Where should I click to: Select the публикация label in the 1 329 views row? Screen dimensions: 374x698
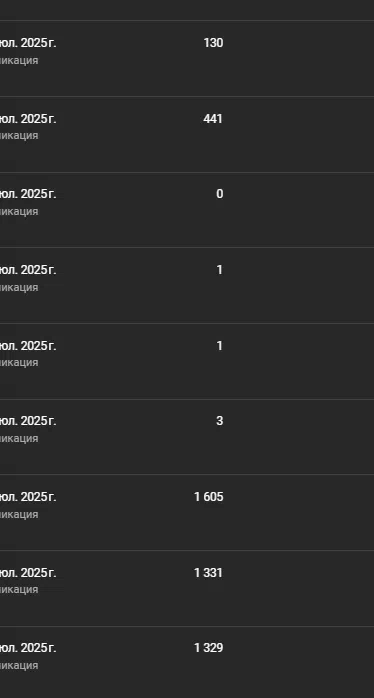[19, 666]
